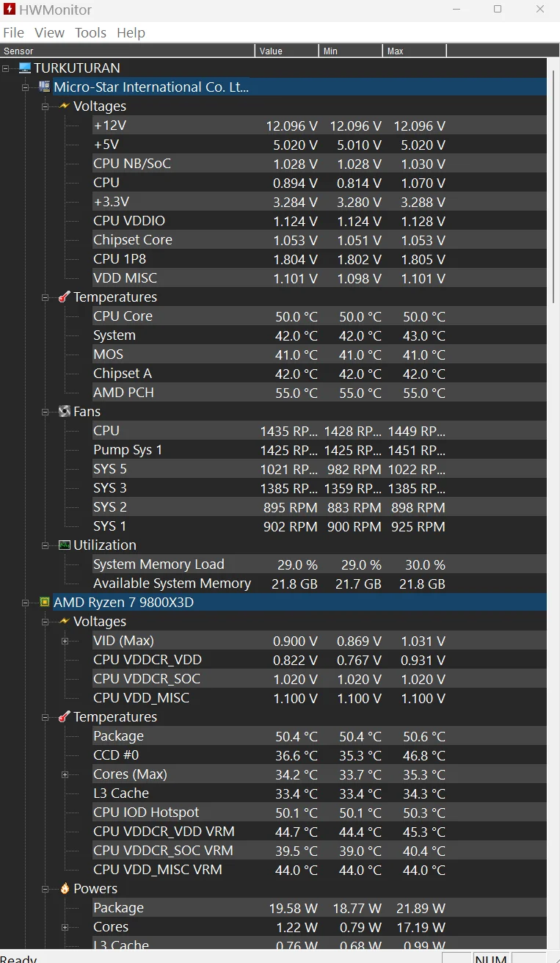Image resolution: width=560 pixels, height=963 pixels.
Task: Click the Max column header
Action: (x=413, y=51)
